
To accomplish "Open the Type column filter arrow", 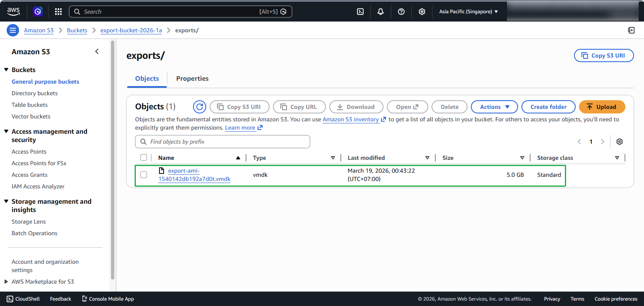I will (333, 158).
